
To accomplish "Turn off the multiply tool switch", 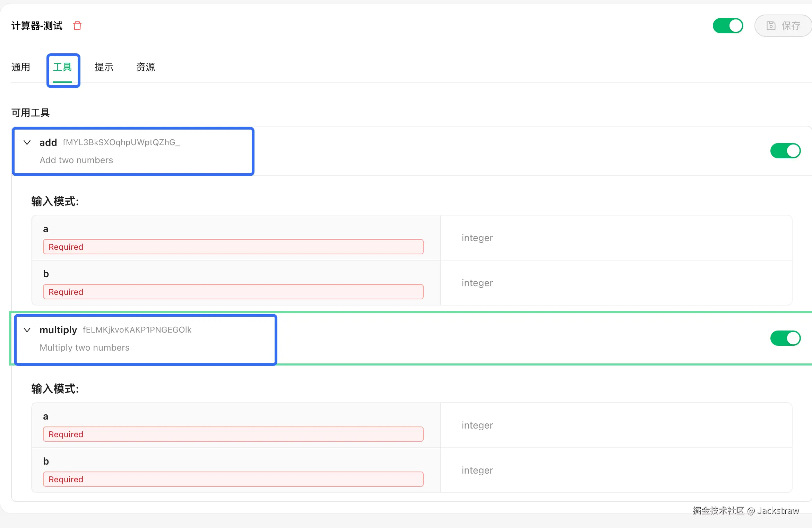I will pos(785,338).
